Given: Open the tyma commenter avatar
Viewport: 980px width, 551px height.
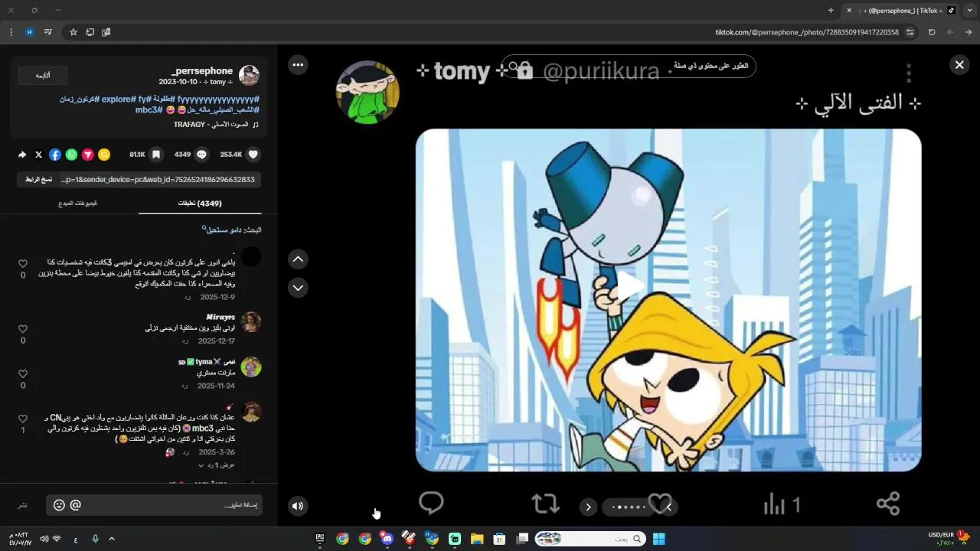Looking at the screenshot, I should tap(251, 367).
